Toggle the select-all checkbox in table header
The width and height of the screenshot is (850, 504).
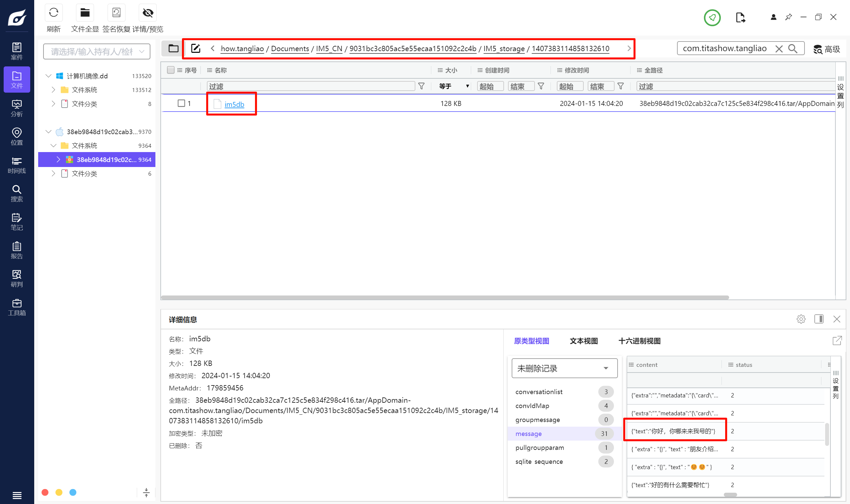[x=171, y=70]
